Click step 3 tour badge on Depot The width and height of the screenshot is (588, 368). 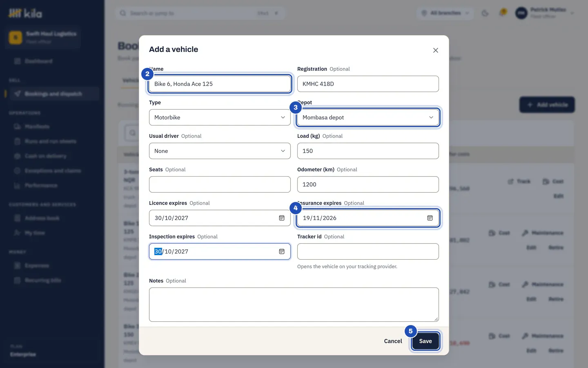pyautogui.click(x=296, y=108)
